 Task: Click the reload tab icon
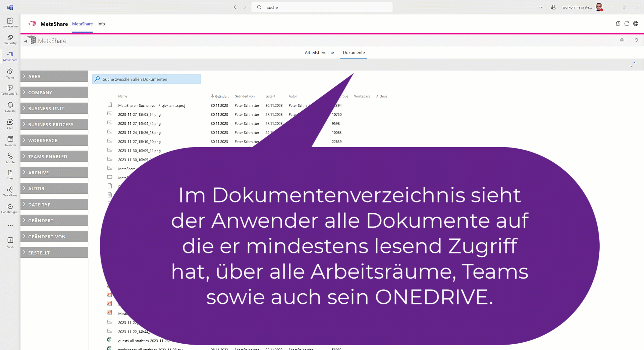[x=627, y=24]
